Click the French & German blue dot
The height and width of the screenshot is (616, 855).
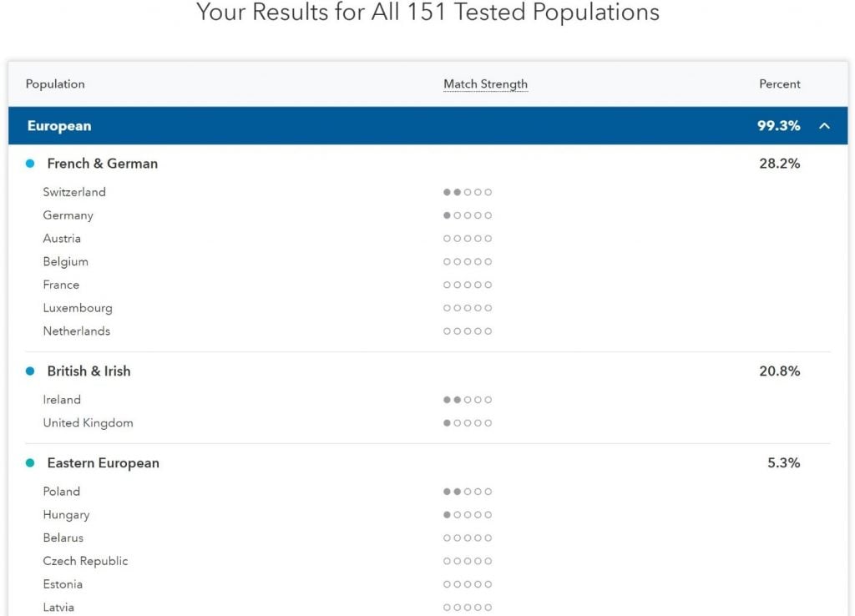30,164
